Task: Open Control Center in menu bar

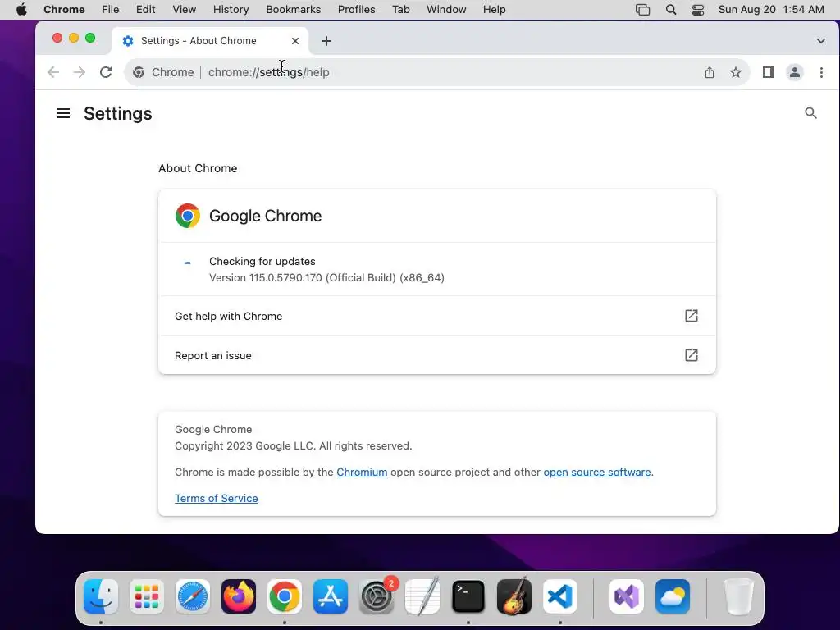Action: click(697, 10)
